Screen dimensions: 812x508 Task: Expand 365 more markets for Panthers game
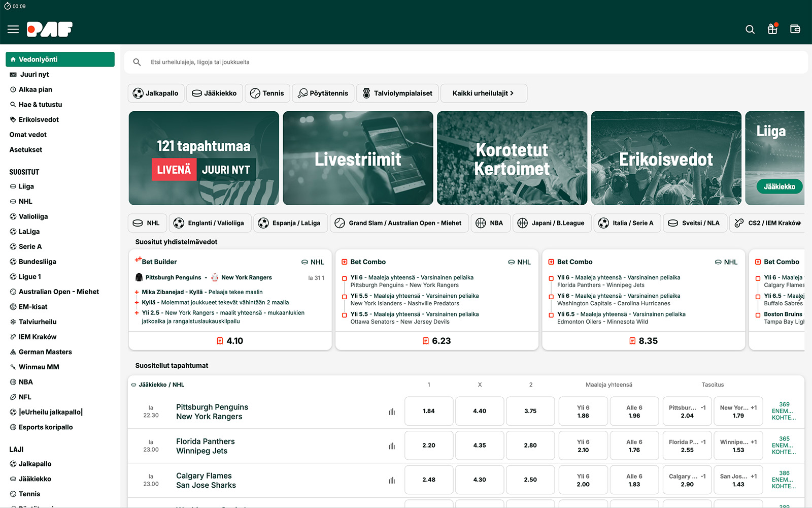[x=784, y=446]
